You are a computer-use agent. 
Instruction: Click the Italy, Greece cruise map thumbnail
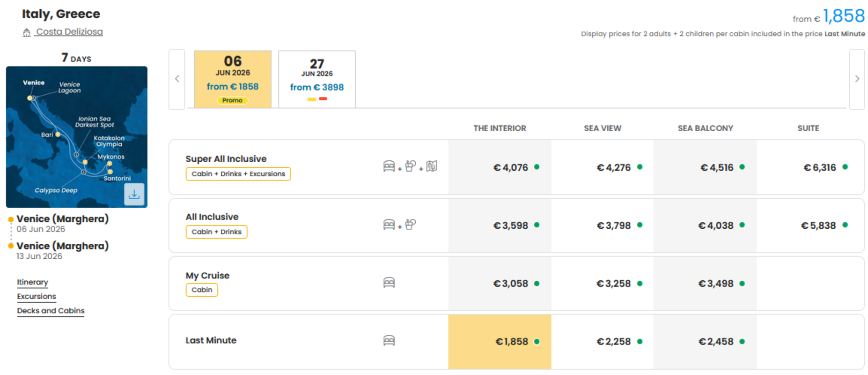(x=77, y=137)
